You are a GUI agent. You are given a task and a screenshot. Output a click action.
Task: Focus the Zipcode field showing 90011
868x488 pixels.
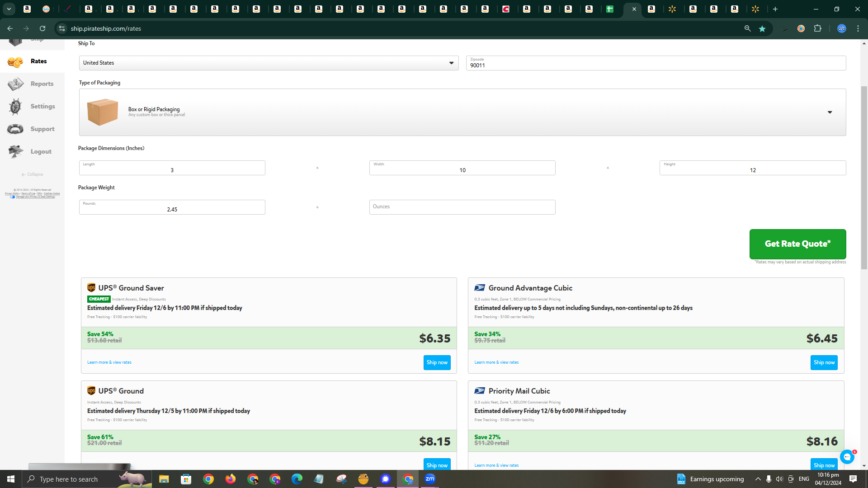pyautogui.click(x=656, y=63)
